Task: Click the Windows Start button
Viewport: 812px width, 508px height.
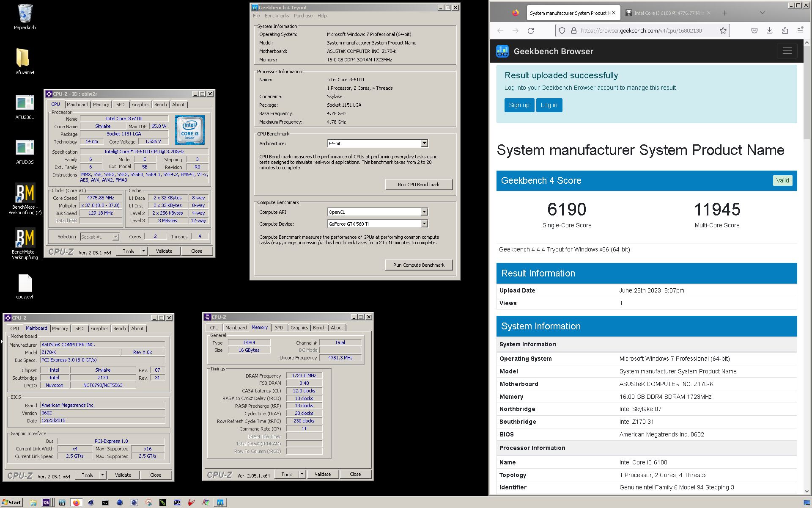Action: click(11, 502)
